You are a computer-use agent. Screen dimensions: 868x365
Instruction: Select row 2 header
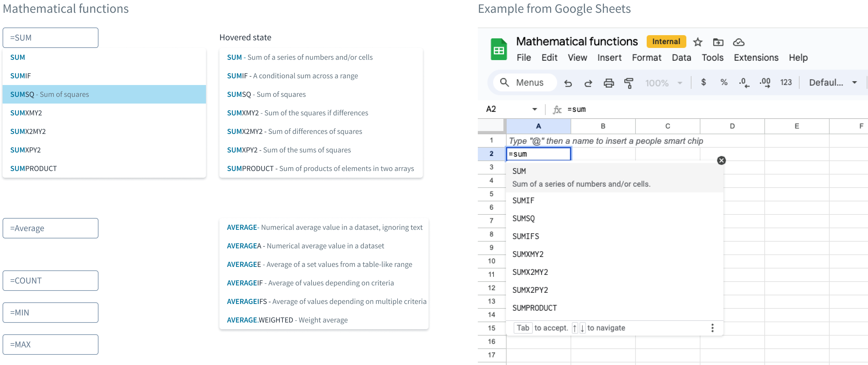(492, 154)
